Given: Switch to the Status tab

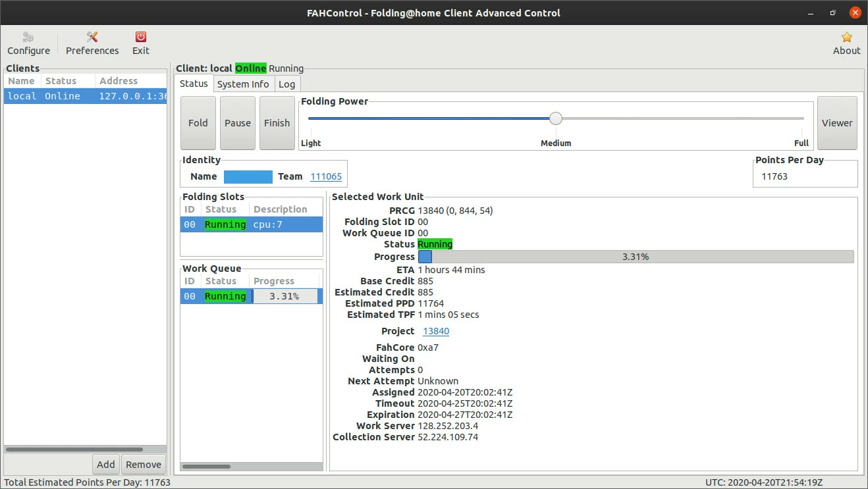Looking at the screenshot, I should (194, 84).
